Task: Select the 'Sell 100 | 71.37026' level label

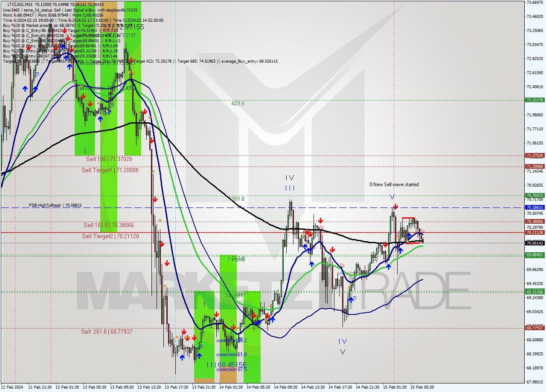Action: 109,159
